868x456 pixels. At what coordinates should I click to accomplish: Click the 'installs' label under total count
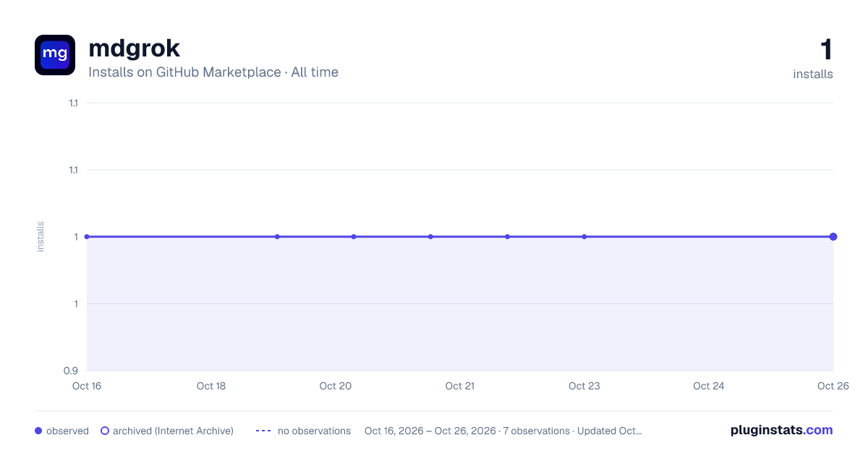(x=813, y=74)
